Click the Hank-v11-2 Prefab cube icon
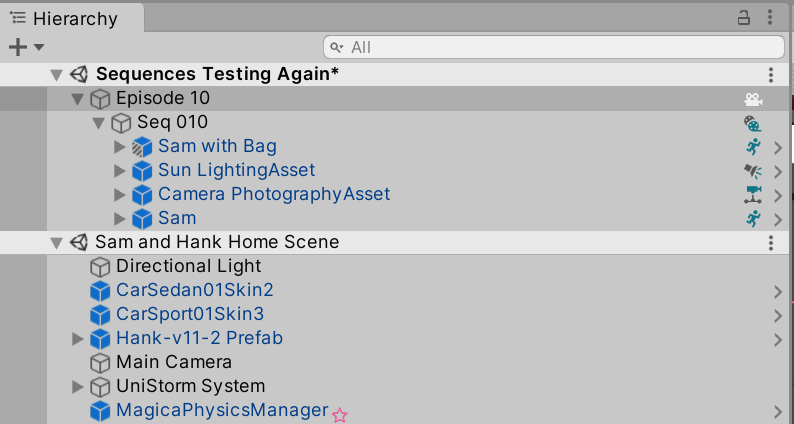This screenshot has height=424, width=794. pos(100,339)
